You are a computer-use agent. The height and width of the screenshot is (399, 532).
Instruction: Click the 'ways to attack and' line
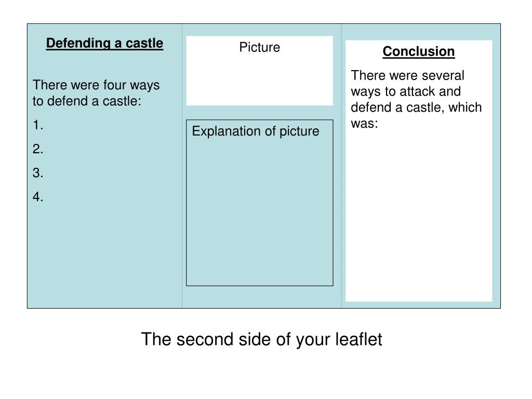(x=406, y=91)
